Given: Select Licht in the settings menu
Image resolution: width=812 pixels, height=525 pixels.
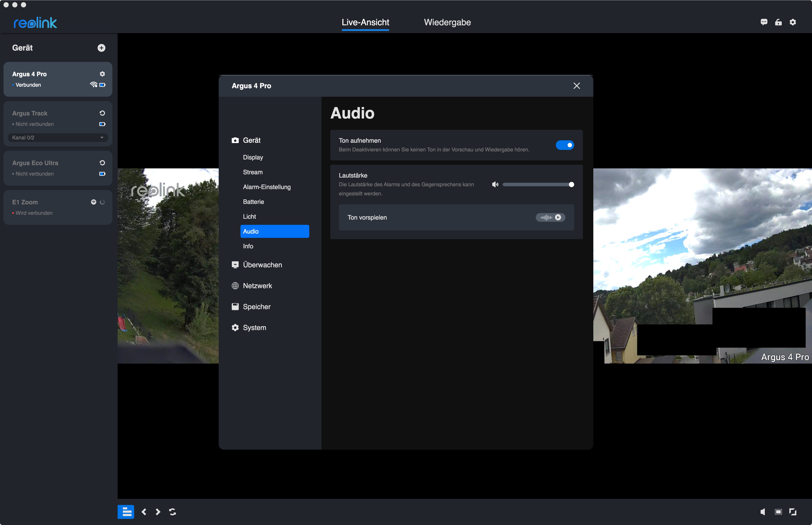Looking at the screenshot, I should click(x=249, y=217).
